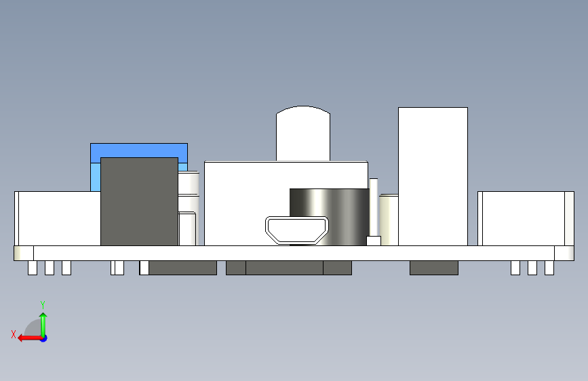The width and height of the screenshot is (588, 381).
Task: Select the white connector block at right board end
Action: (526, 218)
